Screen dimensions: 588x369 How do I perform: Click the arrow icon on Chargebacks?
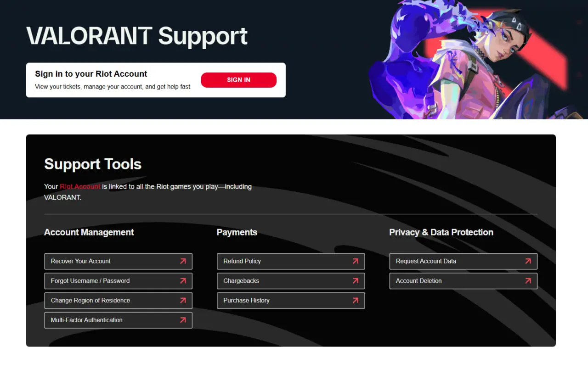click(356, 281)
